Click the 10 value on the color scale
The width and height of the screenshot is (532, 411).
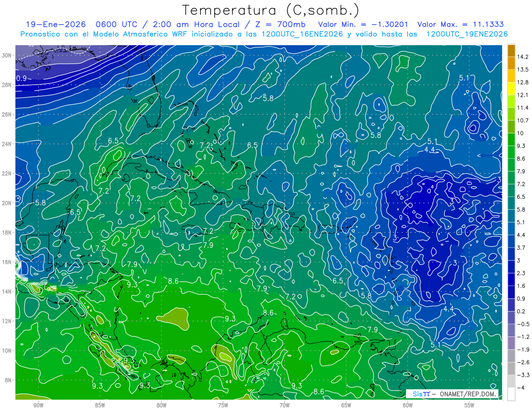[520, 133]
